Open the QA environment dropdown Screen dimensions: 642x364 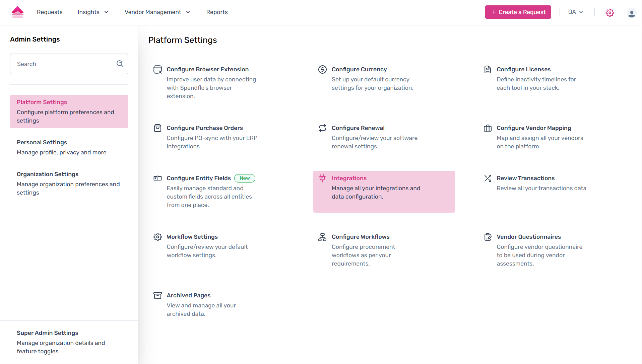click(575, 12)
